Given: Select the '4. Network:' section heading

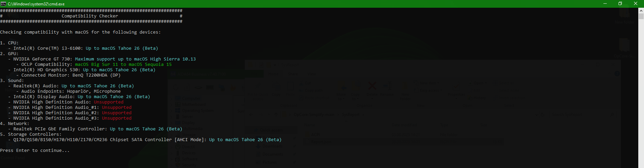Looking at the screenshot, I should click(x=15, y=123).
